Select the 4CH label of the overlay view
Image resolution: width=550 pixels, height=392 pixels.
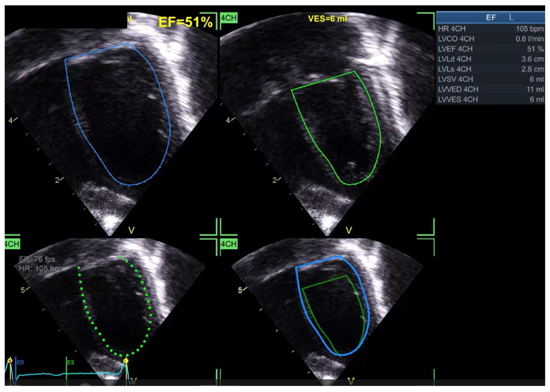(x=229, y=244)
